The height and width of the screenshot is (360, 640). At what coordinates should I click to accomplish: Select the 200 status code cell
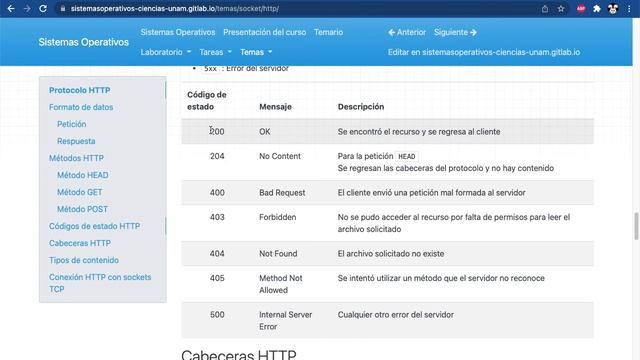pyautogui.click(x=217, y=131)
